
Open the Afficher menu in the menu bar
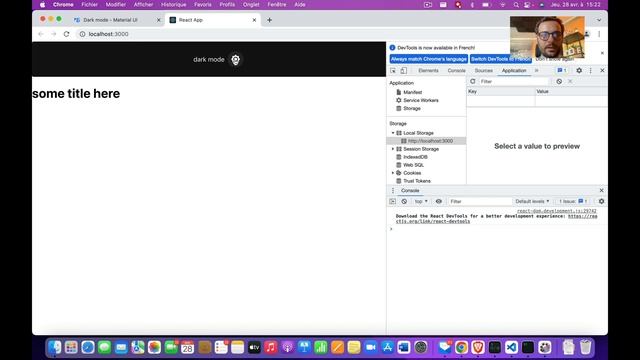[143, 4]
